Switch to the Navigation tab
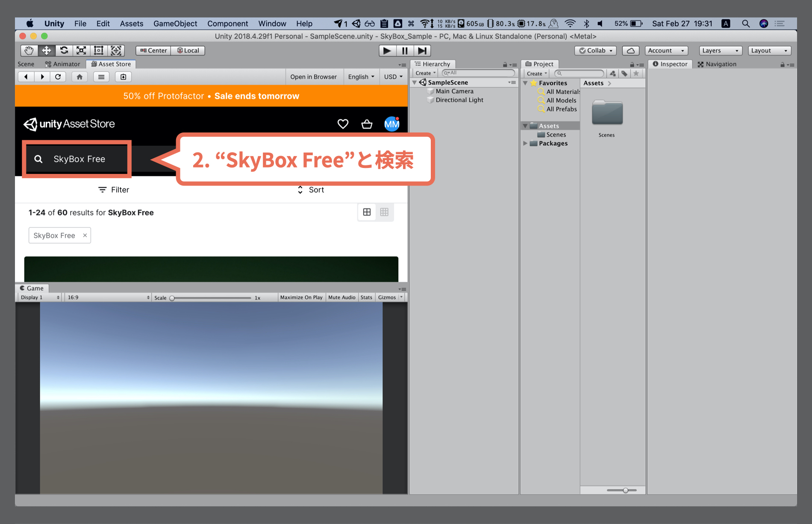Viewport: 812px width, 524px height. click(x=717, y=64)
